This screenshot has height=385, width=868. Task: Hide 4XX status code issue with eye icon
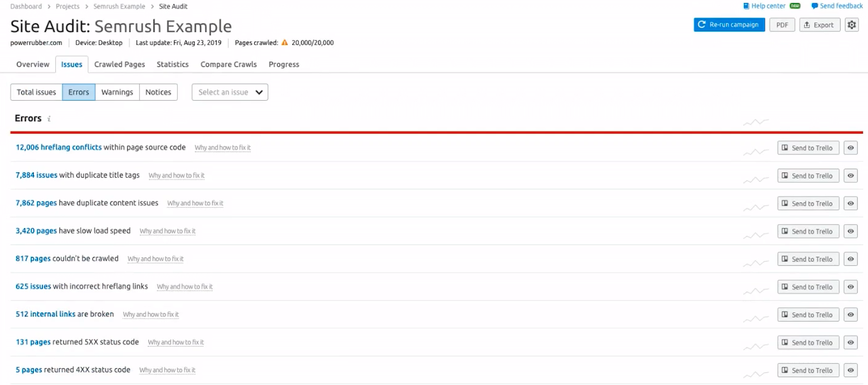(851, 370)
